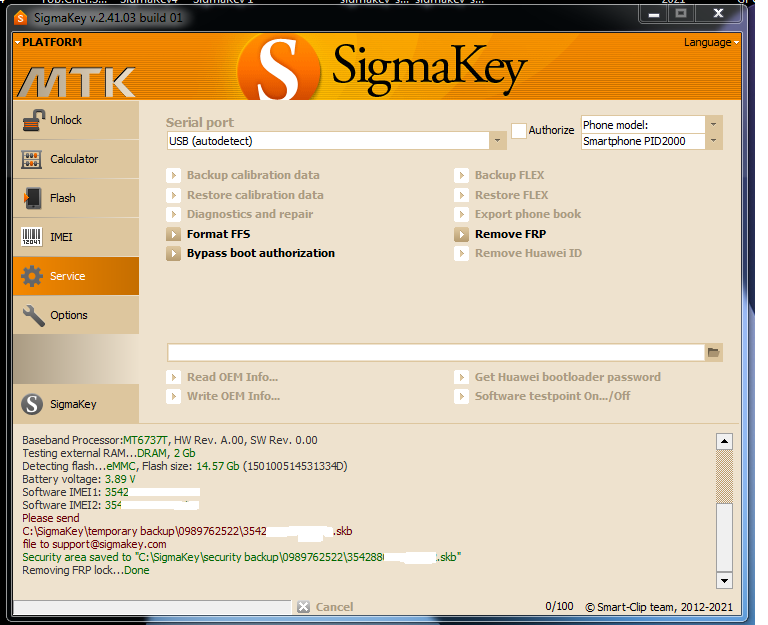Click the folder browse icon beside file path
The image size is (768, 625).
pos(714,352)
